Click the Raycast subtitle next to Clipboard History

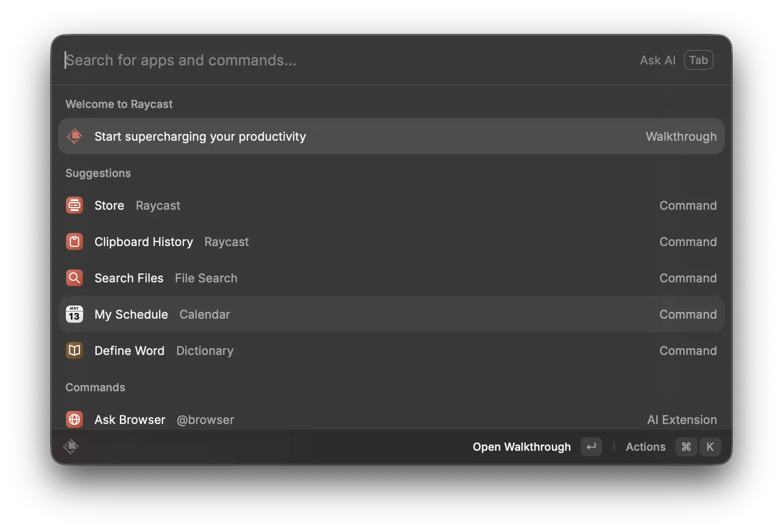click(227, 241)
